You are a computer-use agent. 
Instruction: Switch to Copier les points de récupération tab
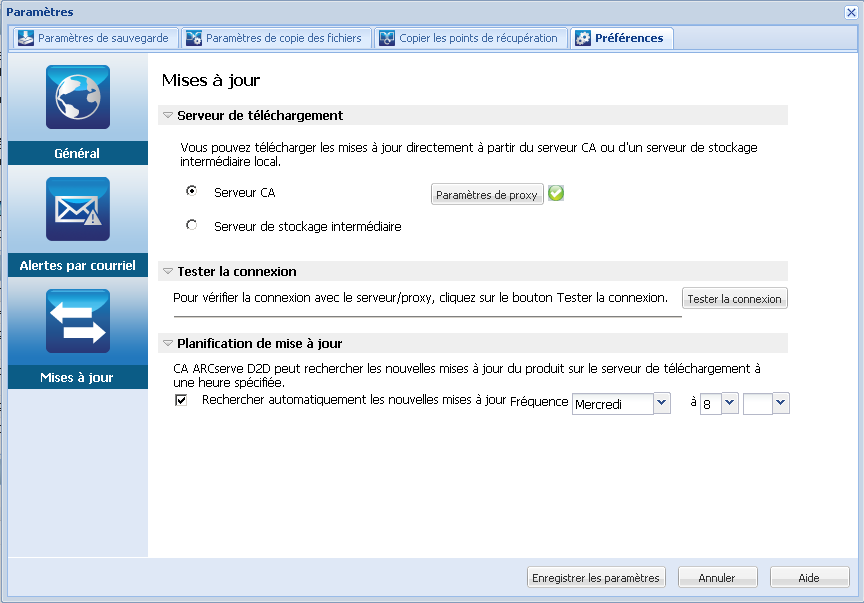click(471, 38)
